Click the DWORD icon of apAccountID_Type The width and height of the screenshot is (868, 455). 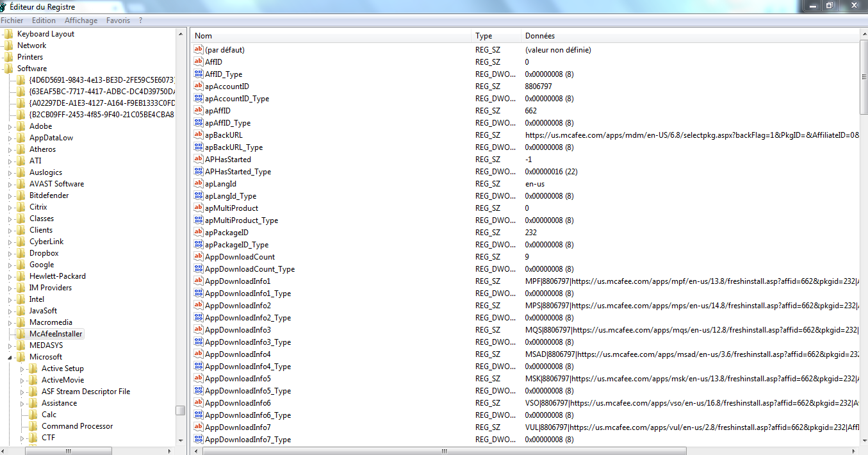(x=199, y=98)
